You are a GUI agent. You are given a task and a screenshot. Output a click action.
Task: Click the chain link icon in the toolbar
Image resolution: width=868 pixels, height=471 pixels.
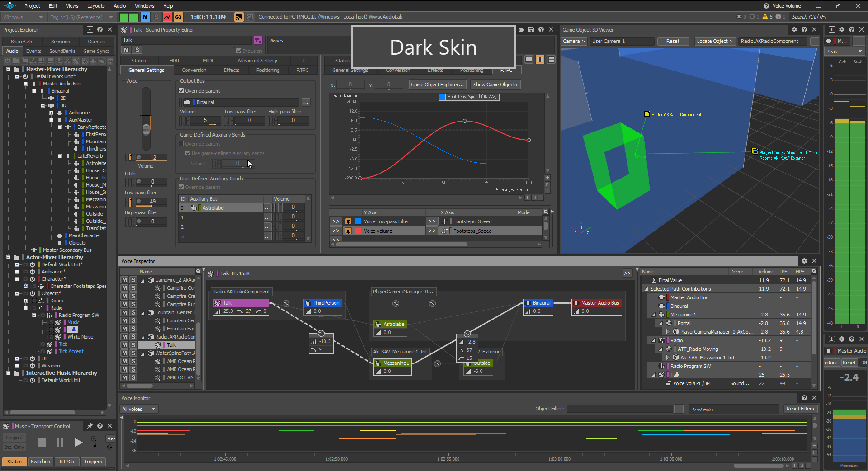(x=179, y=17)
